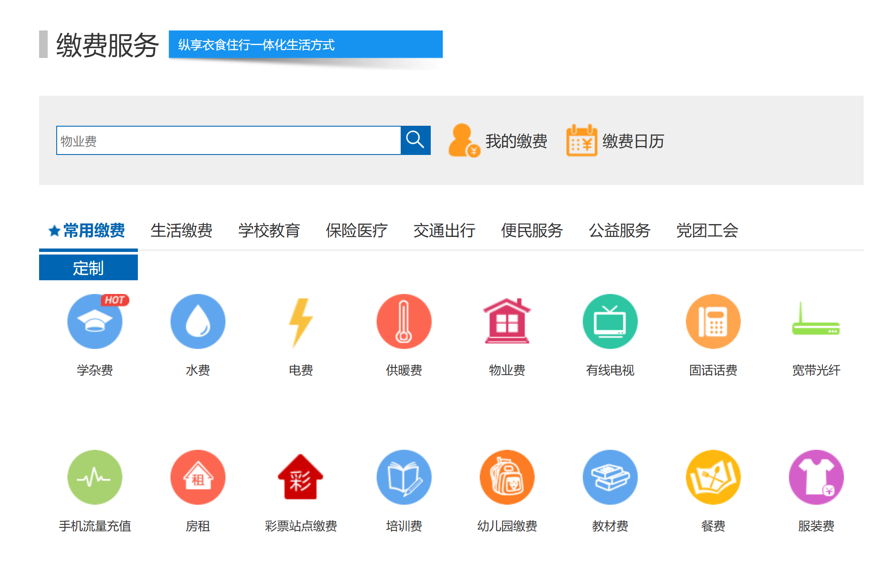Open mobile data recharge (手机流量充值) icon
Image resolution: width=889 pixels, height=588 pixels.
pyautogui.click(x=94, y=477)
